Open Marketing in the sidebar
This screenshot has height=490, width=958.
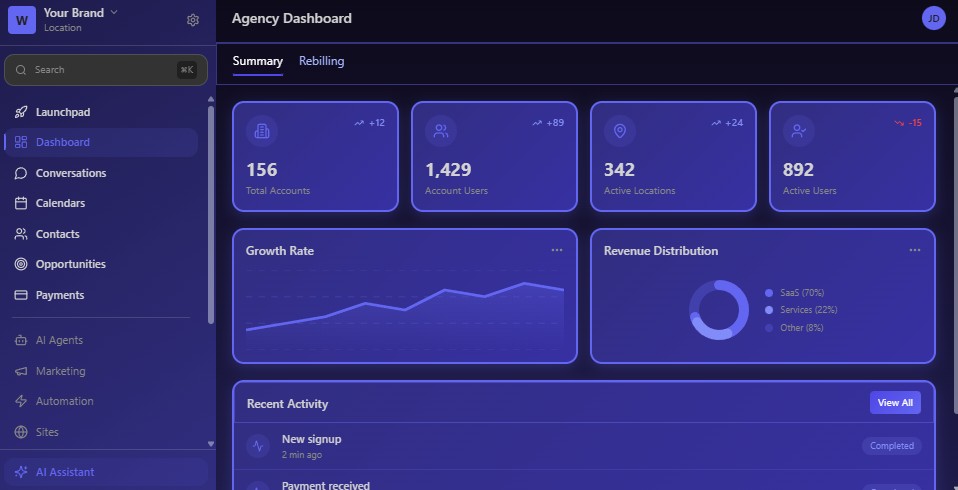[x=101, y=371]
